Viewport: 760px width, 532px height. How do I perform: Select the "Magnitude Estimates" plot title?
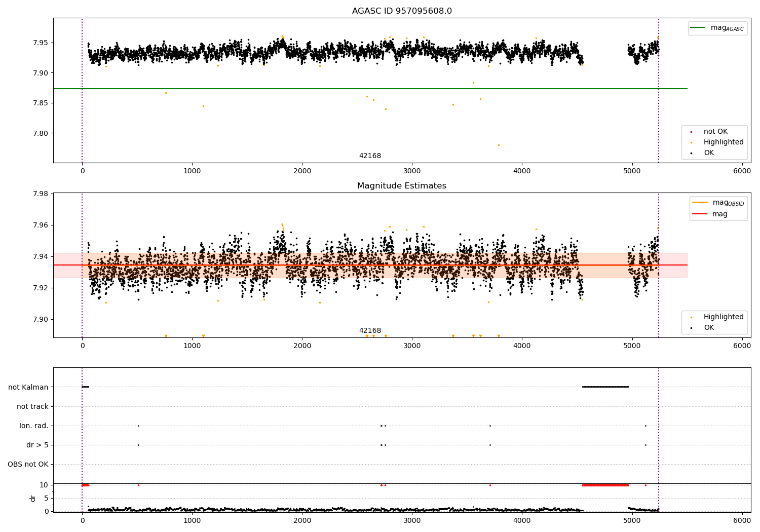pyautogui.click(x=402, y=186)
